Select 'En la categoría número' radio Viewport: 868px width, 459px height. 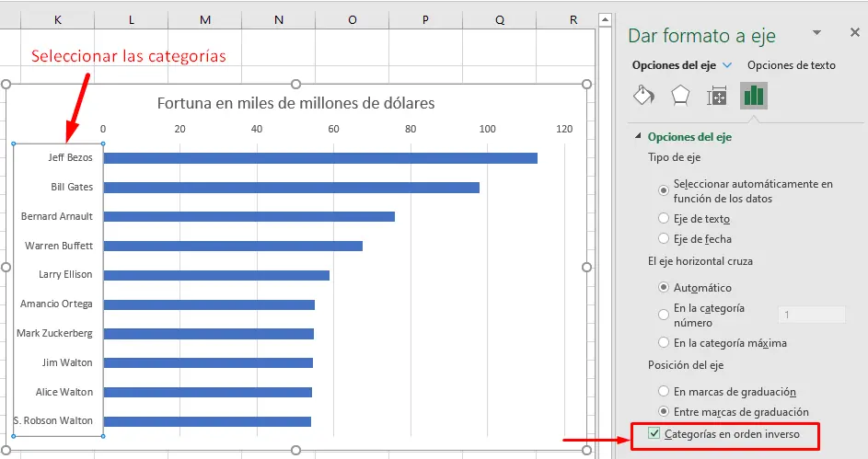[663, 315]
